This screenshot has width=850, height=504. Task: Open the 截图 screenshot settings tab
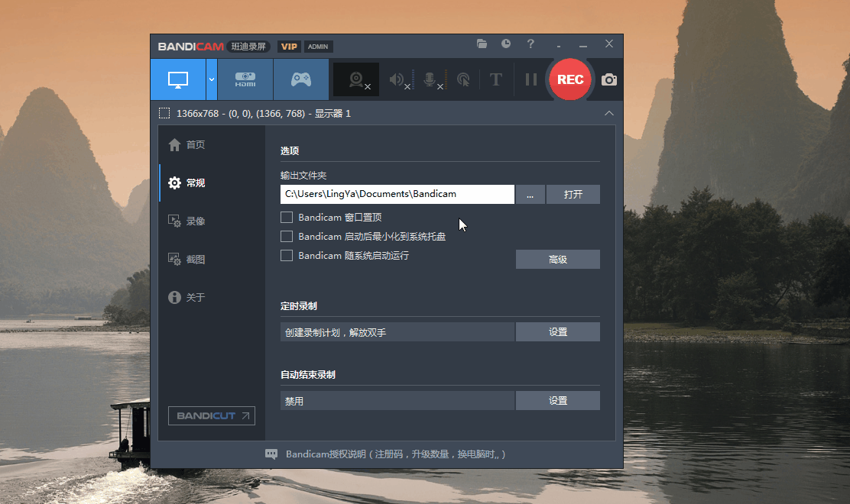point(196,260)
